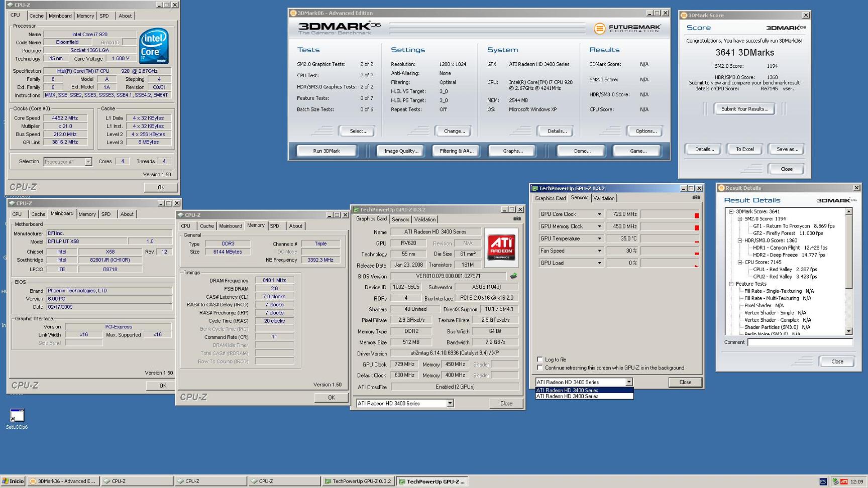This screenshot has height=488, width=868.
Task: Click the GPU-Z Sensors window title icon
Action: [x=535, y=189]
